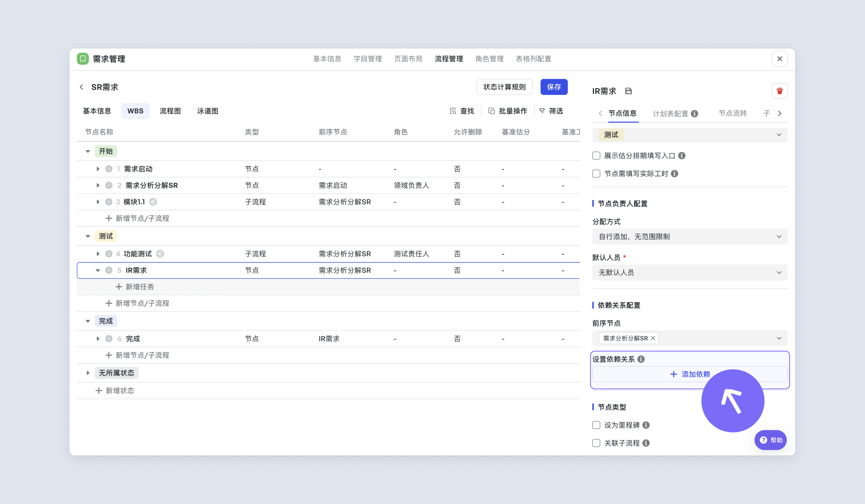Click 新增节点/子流程 under 开始 group
Screen dimensions: 865x504
137,218
